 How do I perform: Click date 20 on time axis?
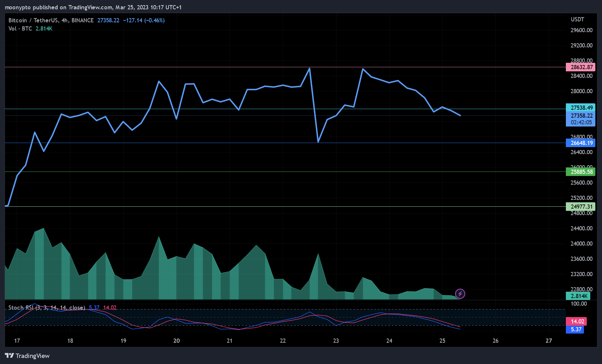pyautogui.click(x=177, y=341)
